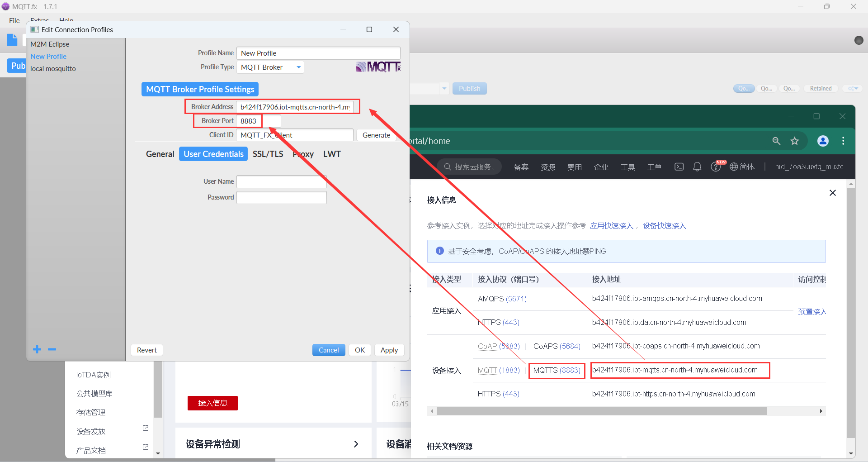The width and height of the screenshot is (868, 462).
Task: Click the browser zoom magnifier icon
Action: (776, 141)
